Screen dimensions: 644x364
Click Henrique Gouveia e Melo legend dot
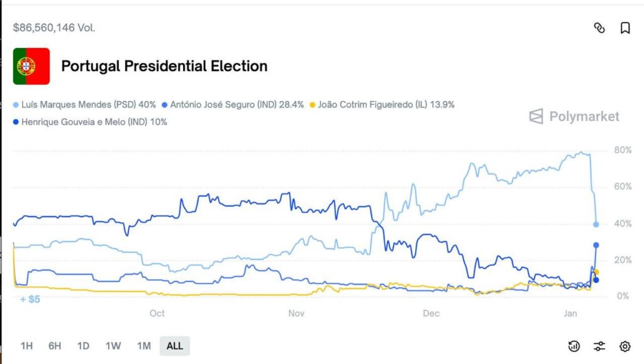(x=16, y=122)
